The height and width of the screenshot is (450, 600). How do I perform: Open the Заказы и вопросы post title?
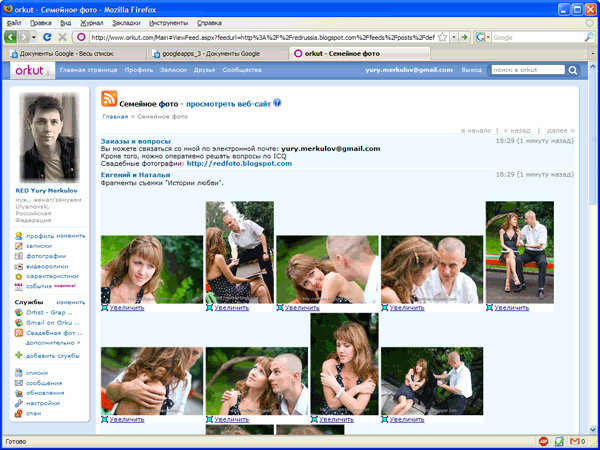(135, 141)
